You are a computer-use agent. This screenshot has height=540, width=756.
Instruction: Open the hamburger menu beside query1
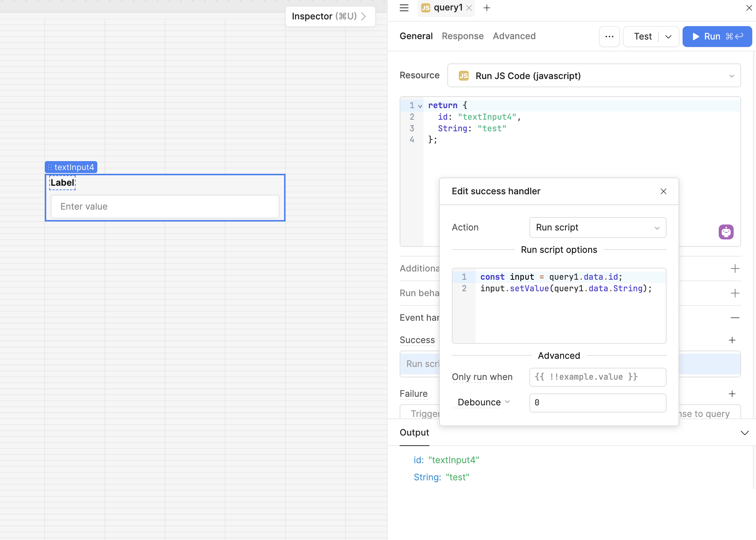[404, 8]
